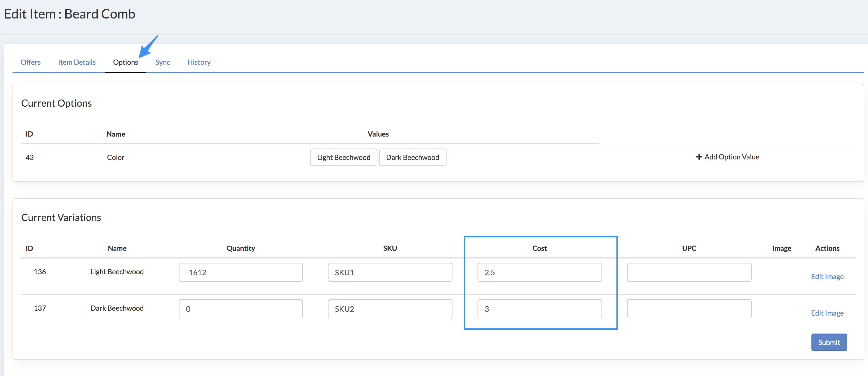Focus Quantity field for Light Beechwood
The width and height of the screenshot is (868, 376).
(x=241, y=272)
